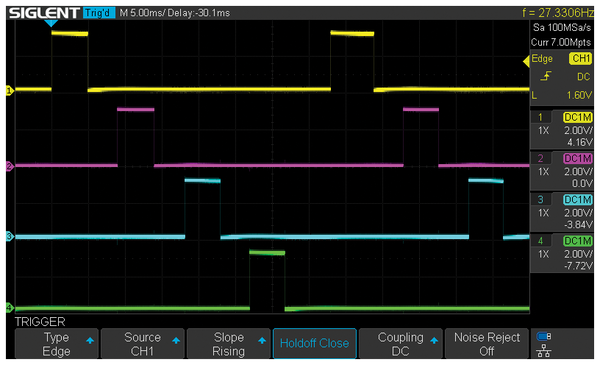The height and width of the screenshot is (365, 600).
Task: Toggle Noise Reject Off setting
Action: [x=487, y=344]
